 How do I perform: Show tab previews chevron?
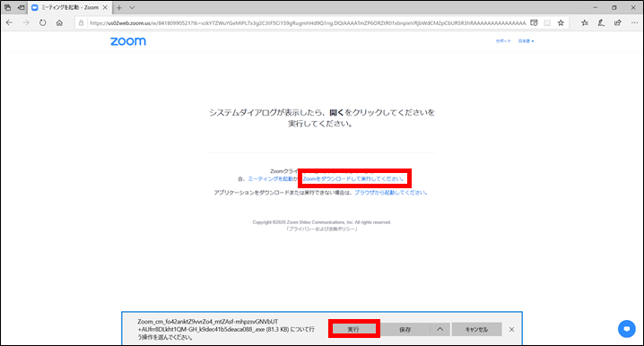(132, 7)
